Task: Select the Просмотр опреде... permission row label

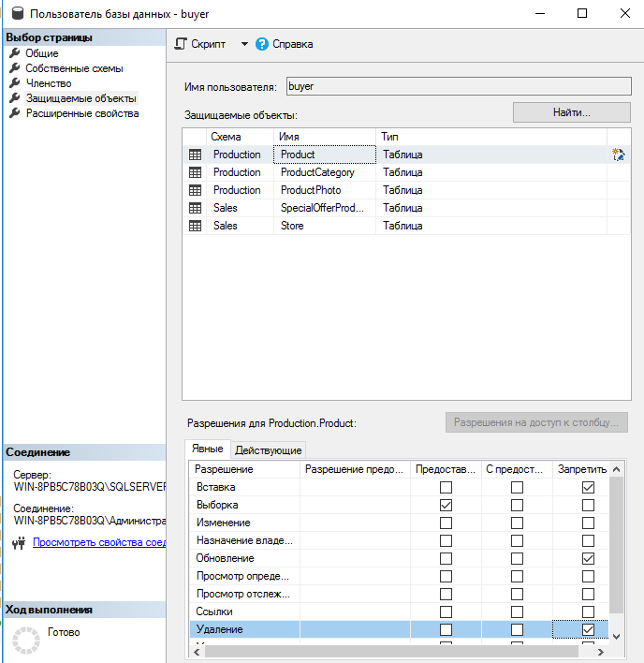Action: [243, 576]
